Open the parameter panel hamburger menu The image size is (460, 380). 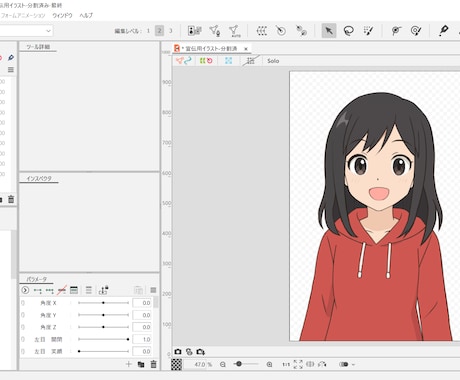click(153, 290)
